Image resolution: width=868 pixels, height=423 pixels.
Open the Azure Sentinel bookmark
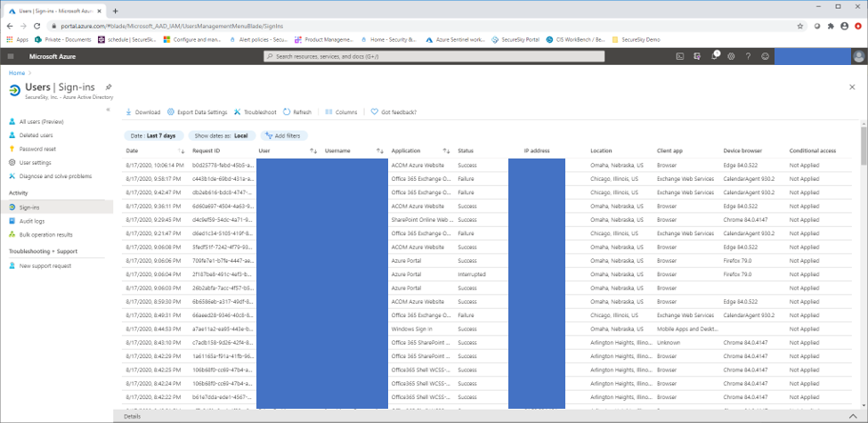pos(455,40)
